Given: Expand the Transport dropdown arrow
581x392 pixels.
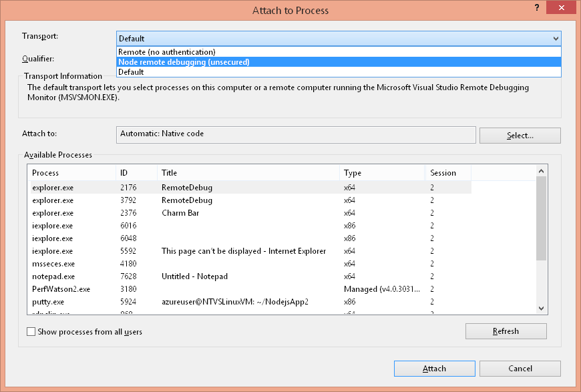Looking at the screenshot, I should 555,39.
